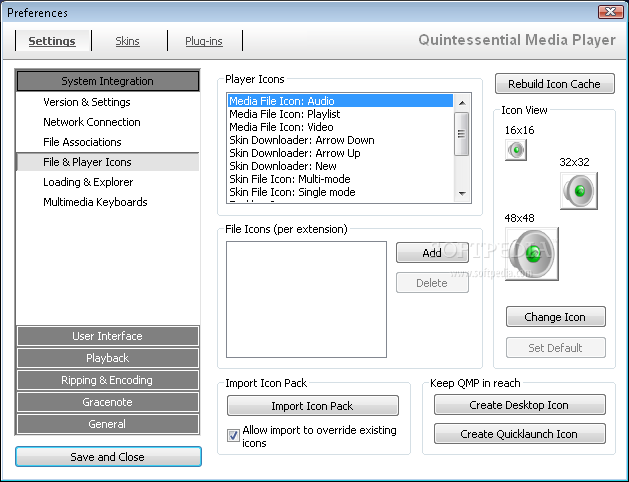Select Skin Downloader: Arrow Up entry
629x482 pixels.
click(x=340, y=153)
